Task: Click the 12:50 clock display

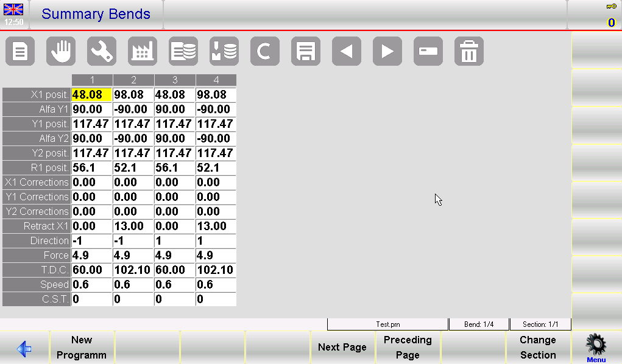Action: click(x=14, y=22)
